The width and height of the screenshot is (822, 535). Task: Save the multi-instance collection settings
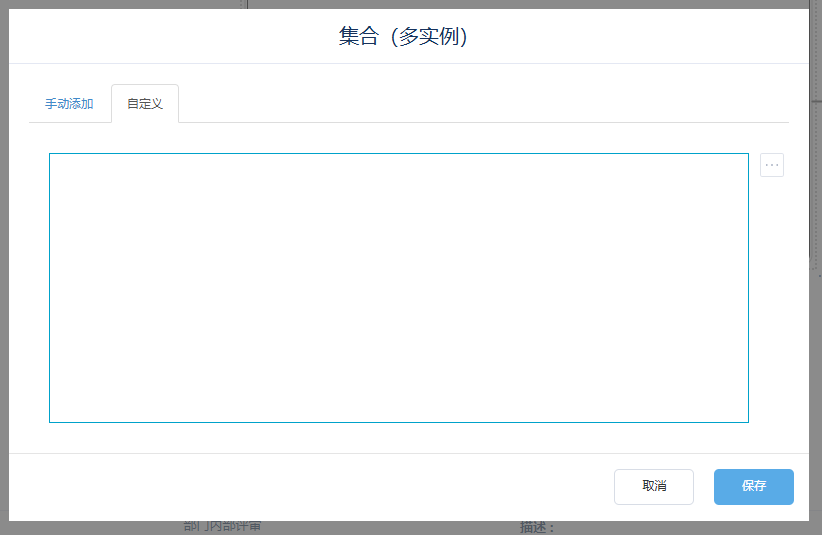point(753,486)
